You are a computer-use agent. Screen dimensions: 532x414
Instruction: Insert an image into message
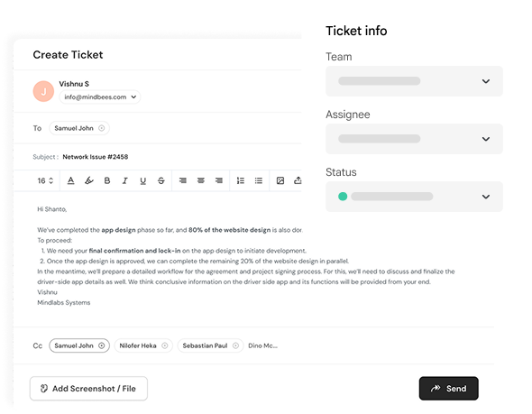(x=280, y=180)
